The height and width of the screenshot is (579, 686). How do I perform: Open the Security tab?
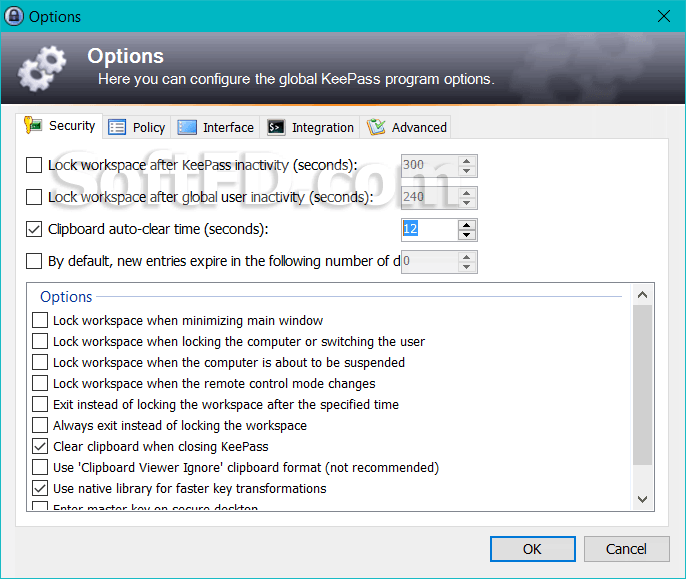click(x=59, y=126)
